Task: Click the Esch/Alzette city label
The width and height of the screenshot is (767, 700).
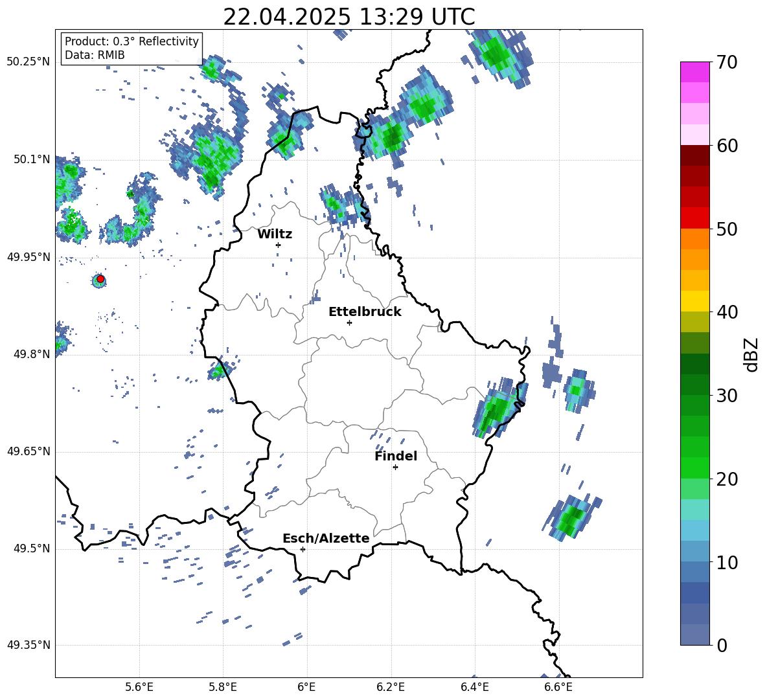Action: [x=326, y=538]
